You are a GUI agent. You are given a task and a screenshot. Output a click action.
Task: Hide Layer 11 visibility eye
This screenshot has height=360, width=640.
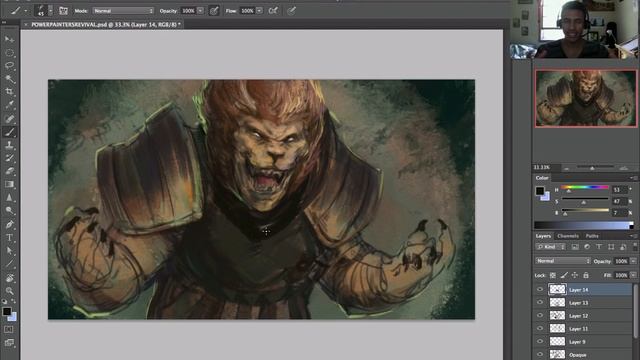(x=540, y=329)
